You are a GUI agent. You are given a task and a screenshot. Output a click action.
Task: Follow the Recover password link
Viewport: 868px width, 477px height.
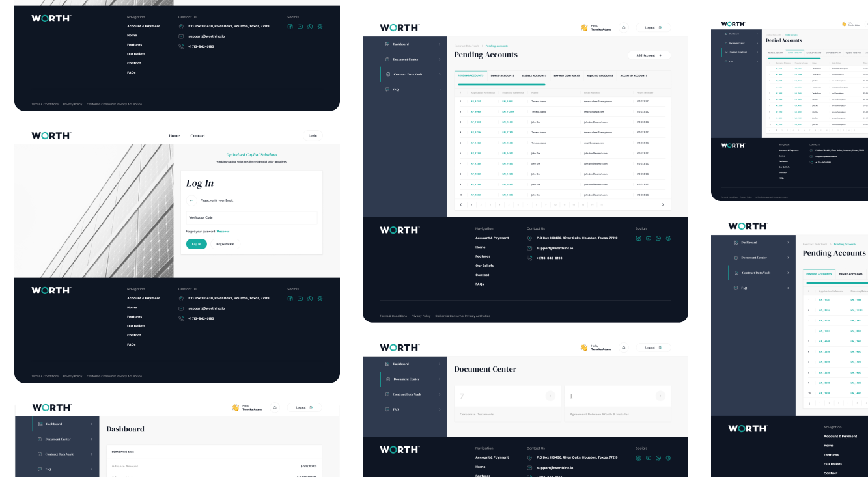(x=223, y=232)
